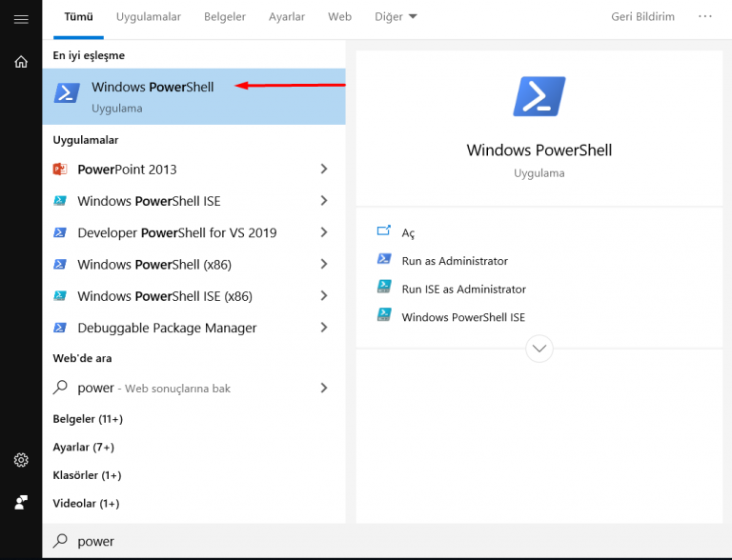This screenshot has height=560, width=732.
Task: Click the search input containing power
Action: (x=387, y=541)
